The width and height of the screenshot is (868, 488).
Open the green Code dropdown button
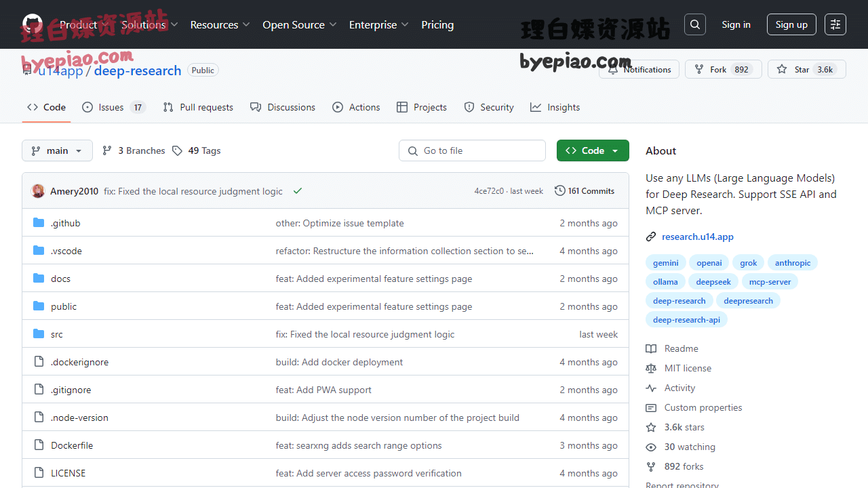[x=593, y=150]
